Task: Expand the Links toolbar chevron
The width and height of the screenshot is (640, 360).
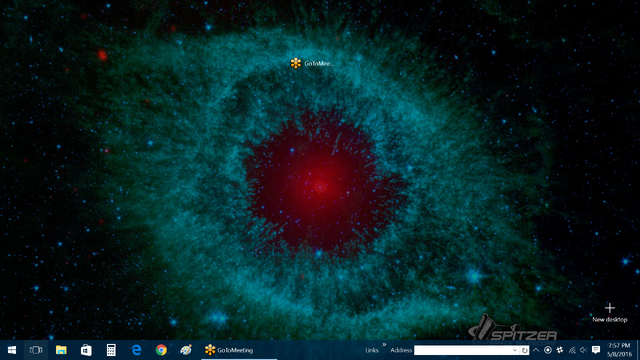Action: point(384,345)
